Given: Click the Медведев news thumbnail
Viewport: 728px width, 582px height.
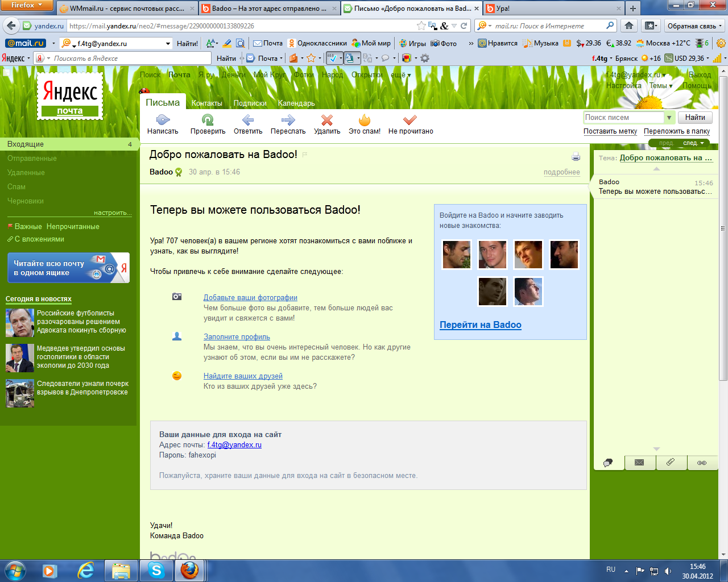Looking at the screenshot, I should point(20,358).
